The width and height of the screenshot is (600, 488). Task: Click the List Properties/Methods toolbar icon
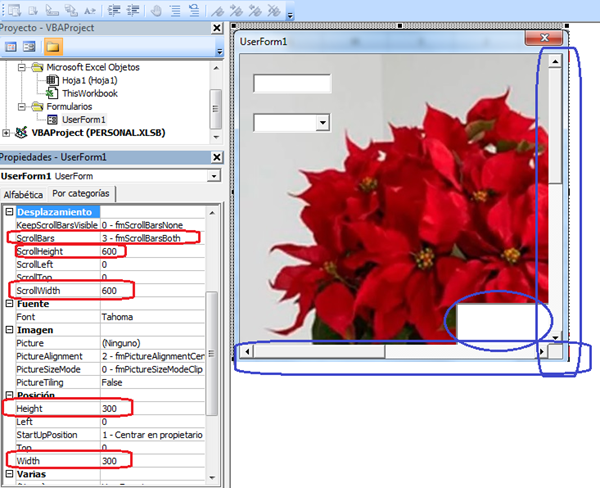pos(15,10)
